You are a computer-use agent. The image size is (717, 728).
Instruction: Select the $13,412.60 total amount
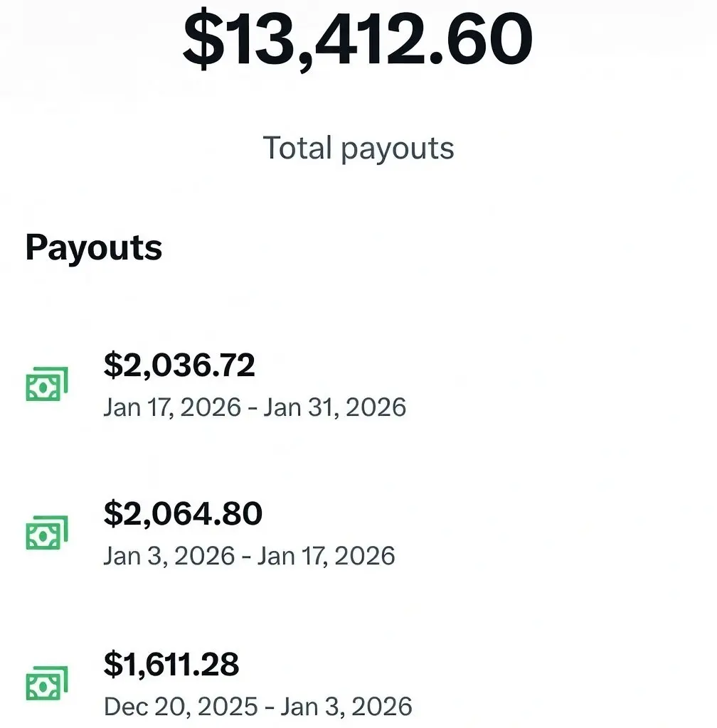coord(358,38)
